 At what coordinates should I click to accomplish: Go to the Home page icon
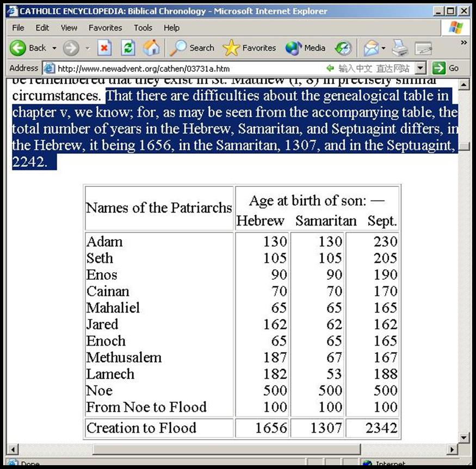[x=151, y=48]
